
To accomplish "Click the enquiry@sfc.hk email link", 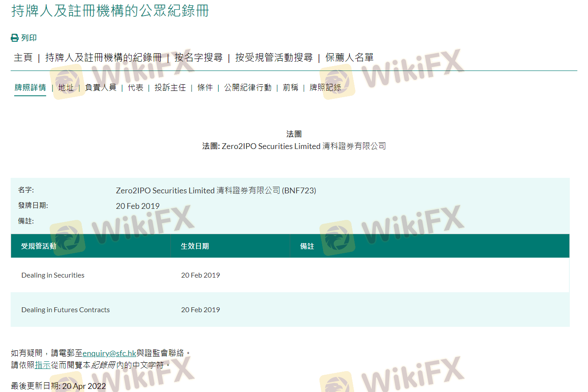I will (109, 353).
